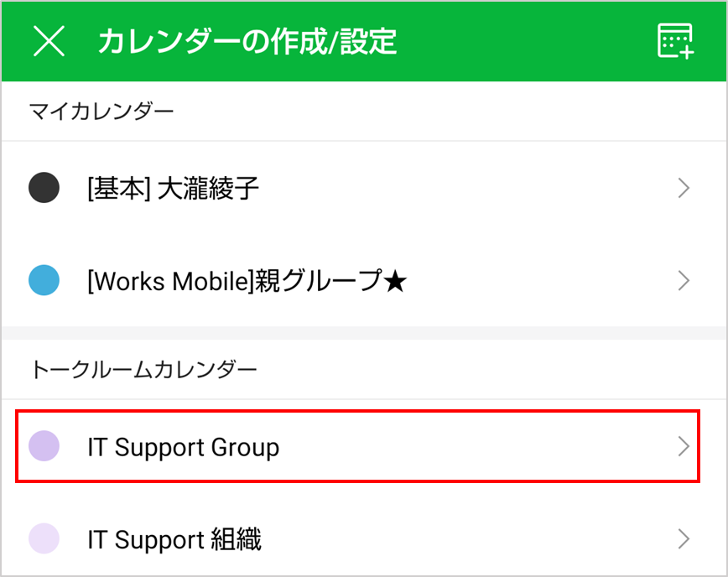Open the IT Support 組織 chevron arrow
This screenshot has height=577, width=728.
click(684, 538)
